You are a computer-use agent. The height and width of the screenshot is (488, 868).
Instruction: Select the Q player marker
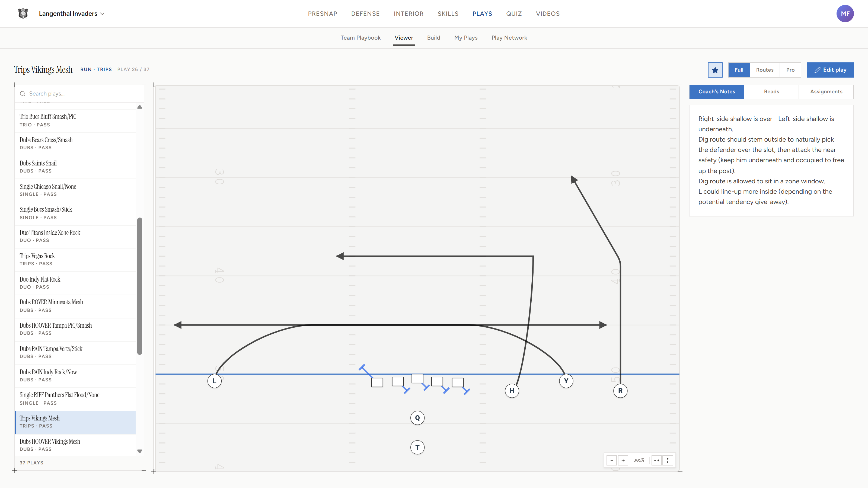pyautogui.click(x=417, y=418)
